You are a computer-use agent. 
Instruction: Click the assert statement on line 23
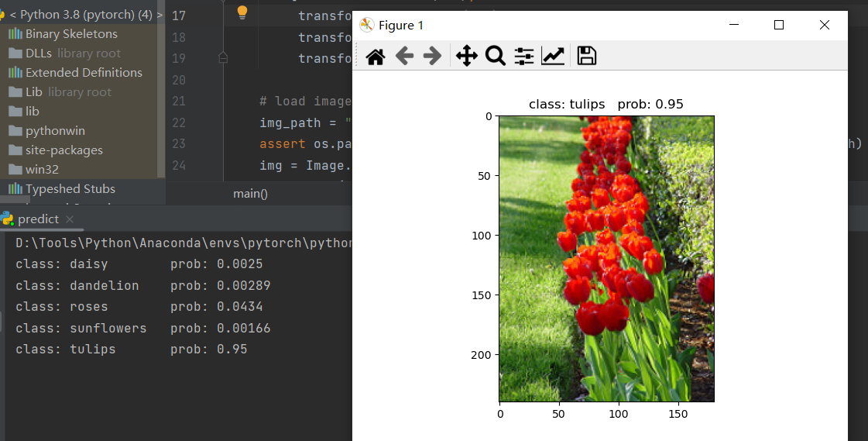click(306, 143)
